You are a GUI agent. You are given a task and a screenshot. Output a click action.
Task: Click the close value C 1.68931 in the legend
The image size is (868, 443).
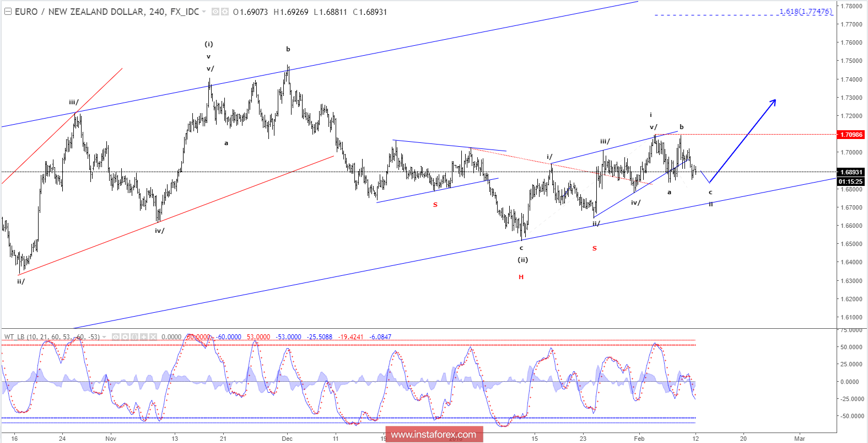[370, 12]
